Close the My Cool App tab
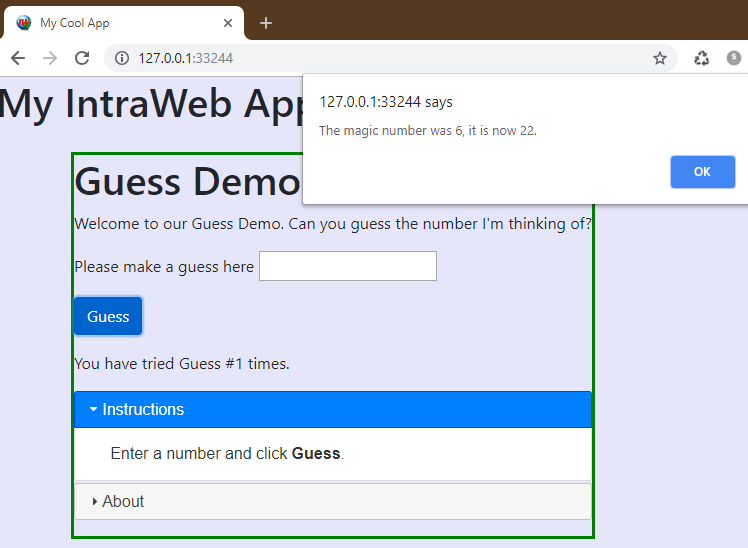 tap(228, 23)
